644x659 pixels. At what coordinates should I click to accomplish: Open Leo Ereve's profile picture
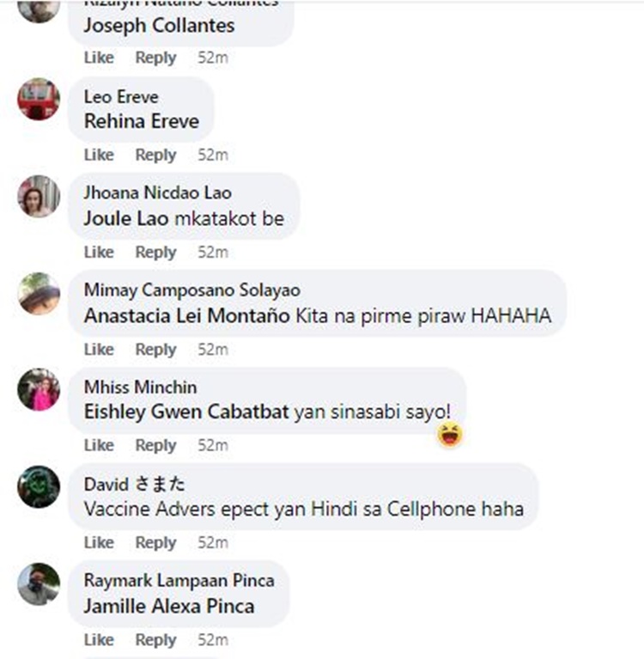39,99
